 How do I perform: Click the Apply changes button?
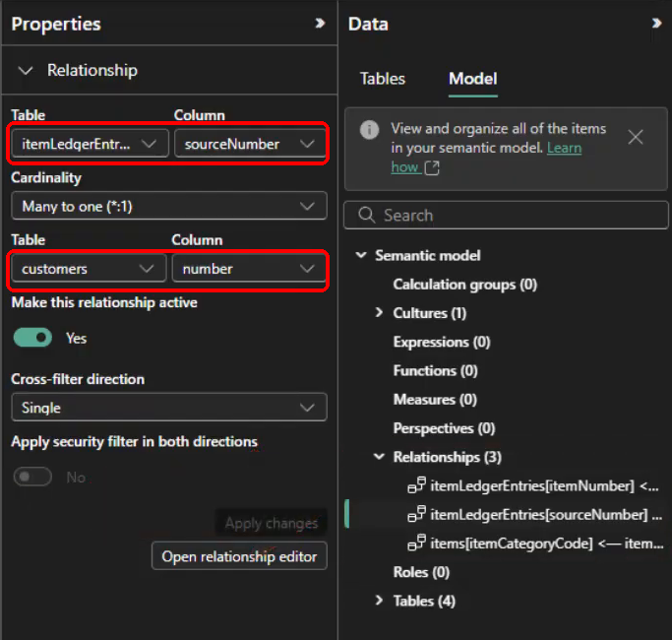(x=272, y=523)
